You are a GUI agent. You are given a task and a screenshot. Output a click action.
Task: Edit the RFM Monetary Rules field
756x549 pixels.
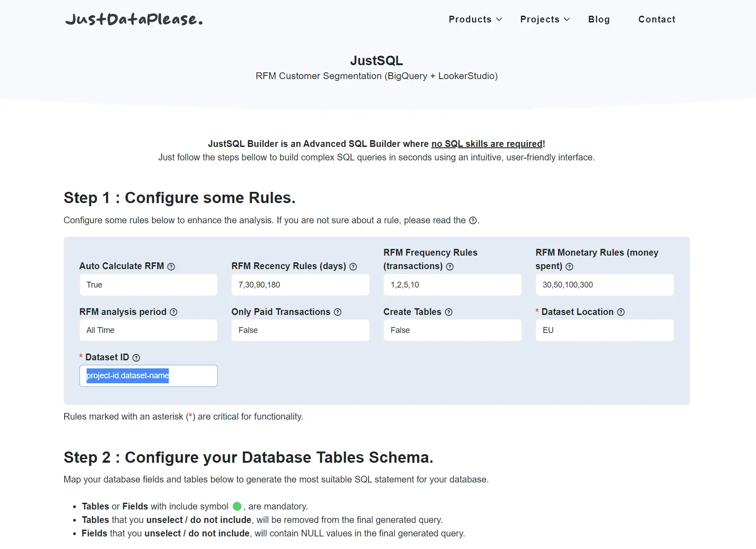pyautogui.click(x=605, y=285)
